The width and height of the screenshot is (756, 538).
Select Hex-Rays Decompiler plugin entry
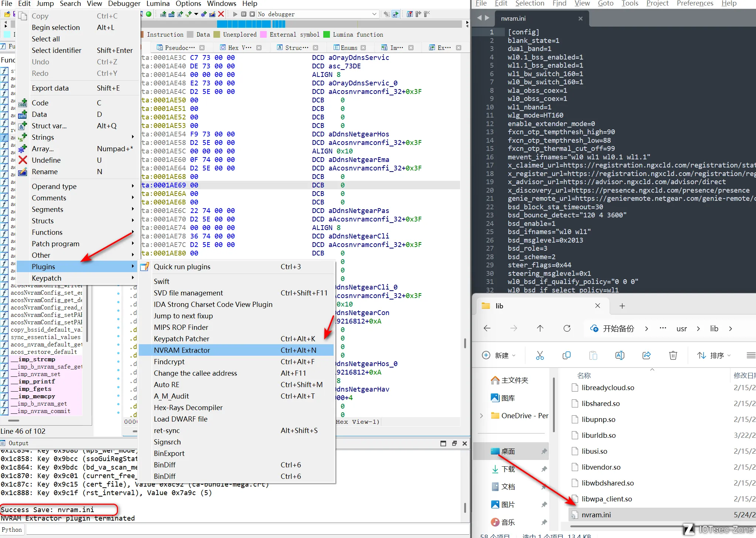coord(236,407)
